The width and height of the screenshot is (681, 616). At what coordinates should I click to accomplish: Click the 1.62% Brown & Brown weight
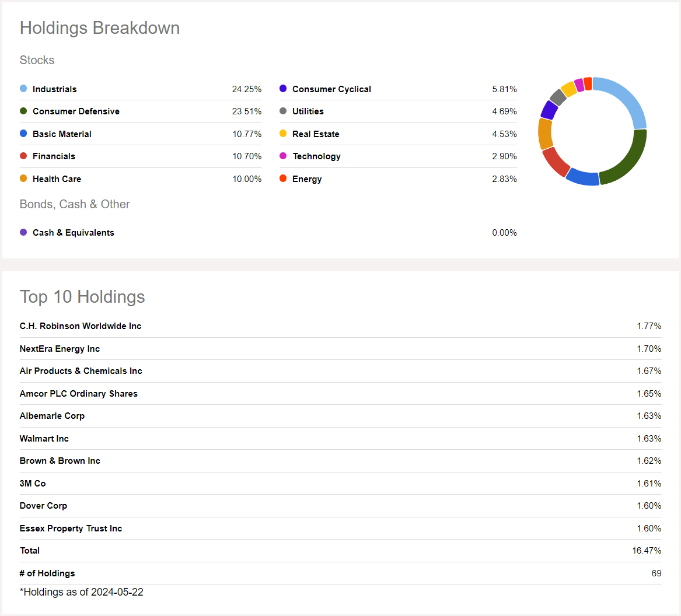coord(649,461)
